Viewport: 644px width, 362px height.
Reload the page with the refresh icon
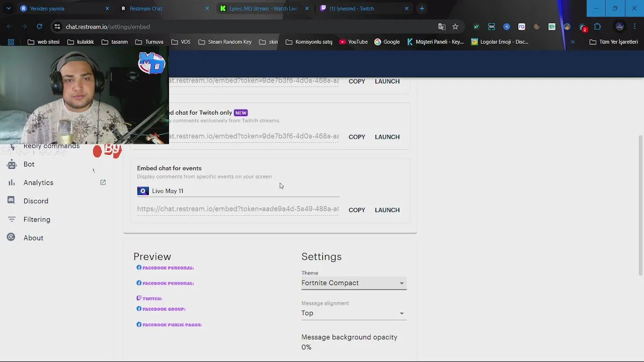point(39,27)
